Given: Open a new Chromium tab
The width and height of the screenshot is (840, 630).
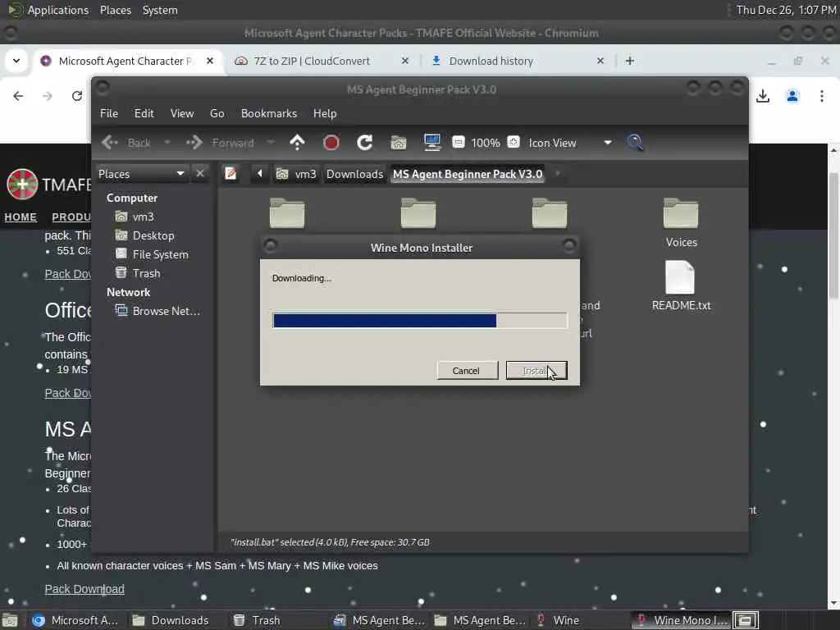Looking at the screenshot, I should (630, 61).
